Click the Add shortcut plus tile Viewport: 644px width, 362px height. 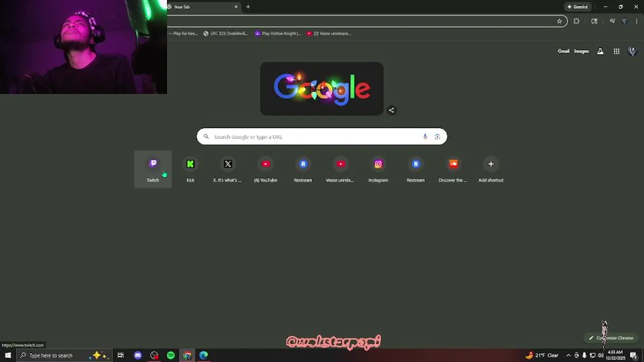point(491,169)
